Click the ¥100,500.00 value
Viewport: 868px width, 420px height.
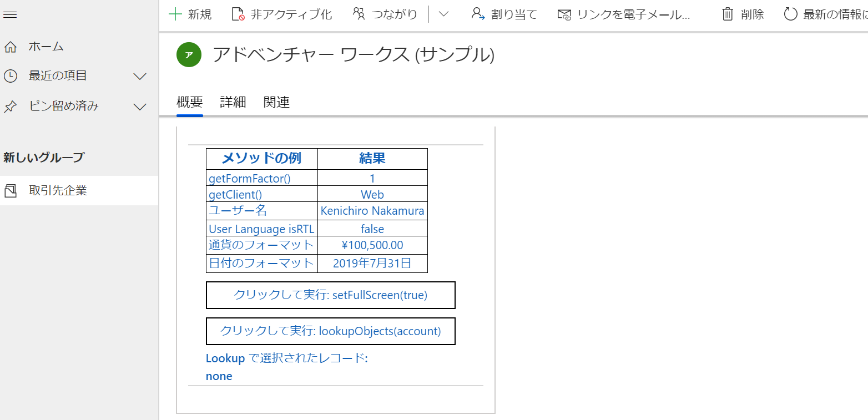click(x=372, y=245)
